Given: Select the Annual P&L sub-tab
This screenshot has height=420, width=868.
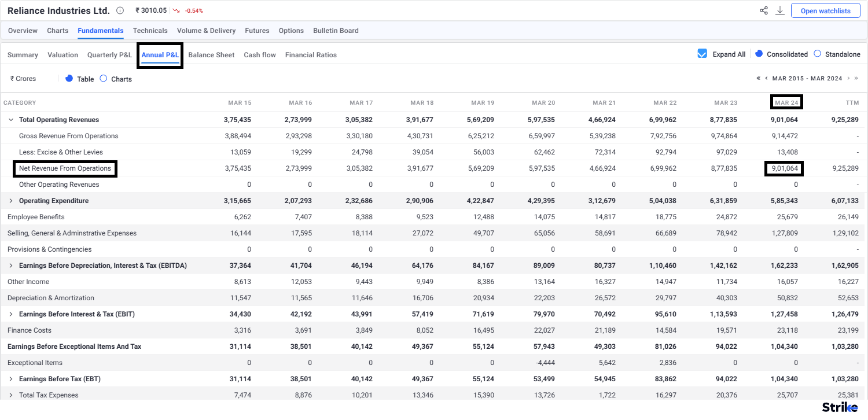Looking at the screenshot, I should click(160, 55).
